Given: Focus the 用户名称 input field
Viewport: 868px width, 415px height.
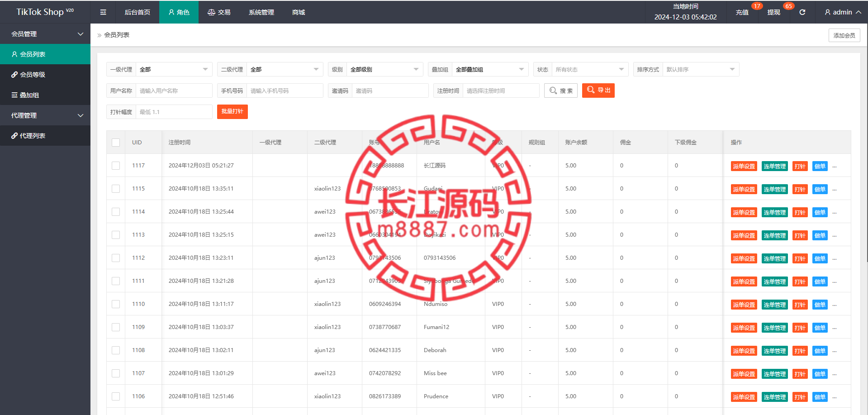Looking at the screenshot, I should point(174,91).
